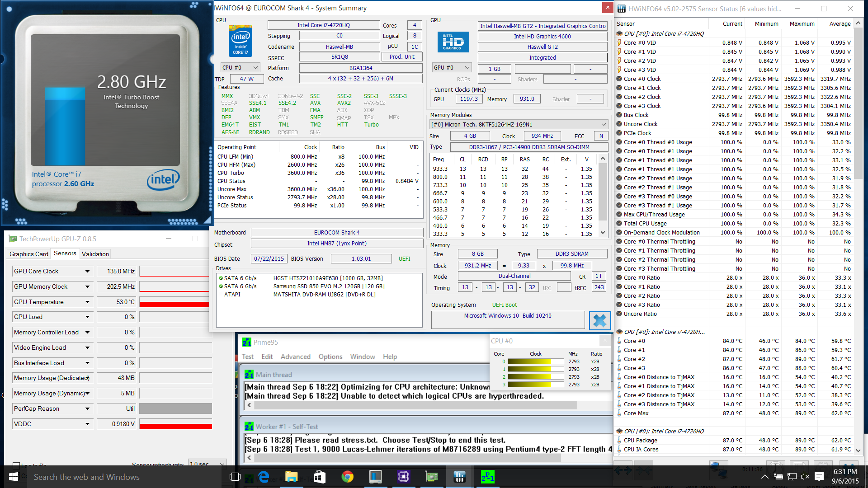This screenshot has width=868, height=488.
Task: Open the Options menu in Prime95
Action: pos(330,357)
